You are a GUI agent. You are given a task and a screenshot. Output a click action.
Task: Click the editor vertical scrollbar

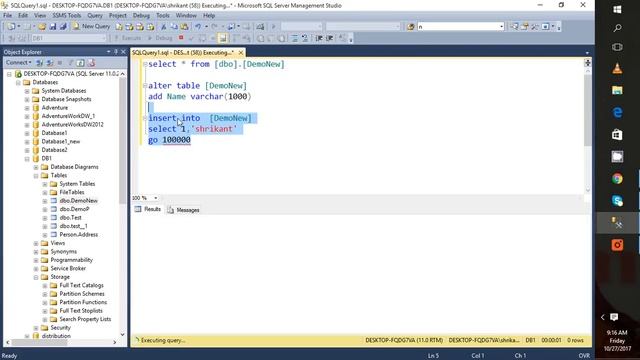coord(587,110)
